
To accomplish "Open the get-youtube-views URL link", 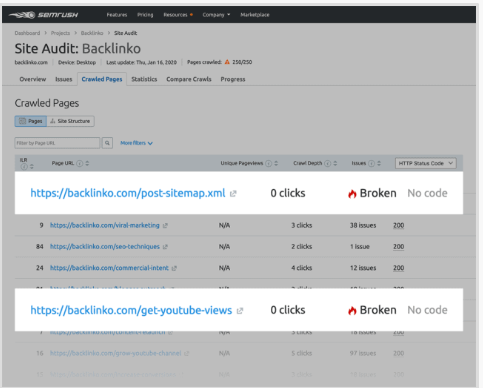I will point(131,310).
